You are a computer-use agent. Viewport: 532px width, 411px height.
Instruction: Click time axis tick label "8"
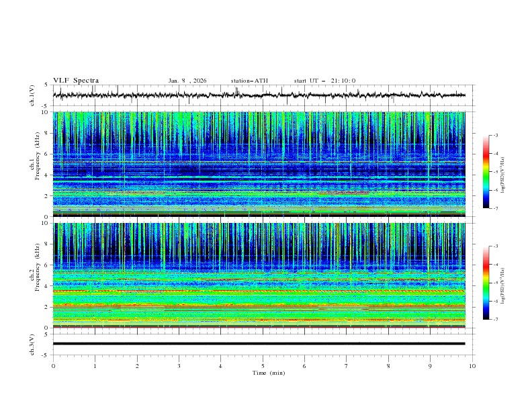point(388,366)
